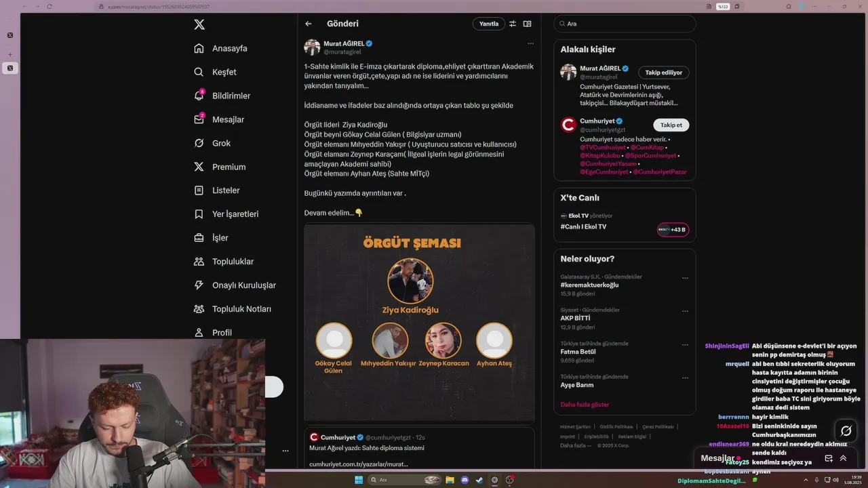This screenshot has height=488, width=868.
Task: Open reply sorting filter icon next to Yanıtla
Action: point(513,24)
